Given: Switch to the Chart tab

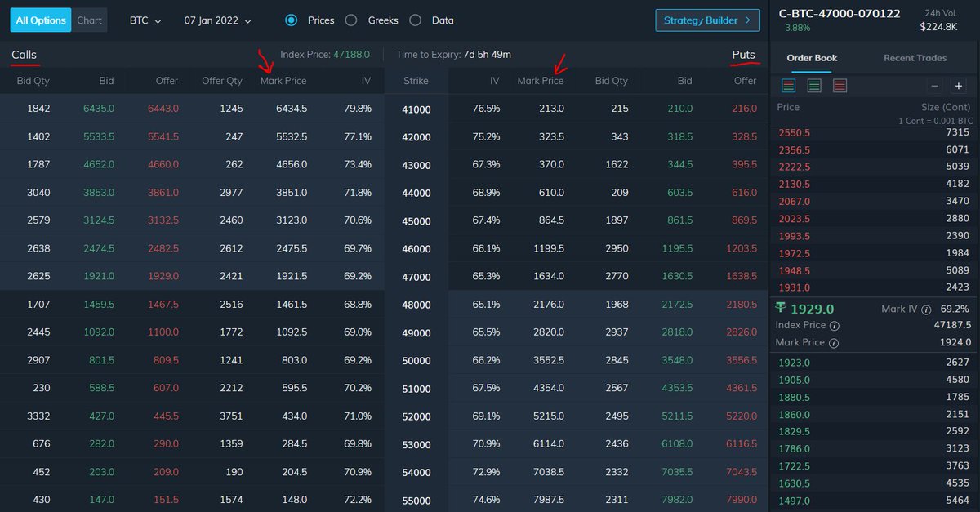Looking at the screenshot, I should [90, 20].
